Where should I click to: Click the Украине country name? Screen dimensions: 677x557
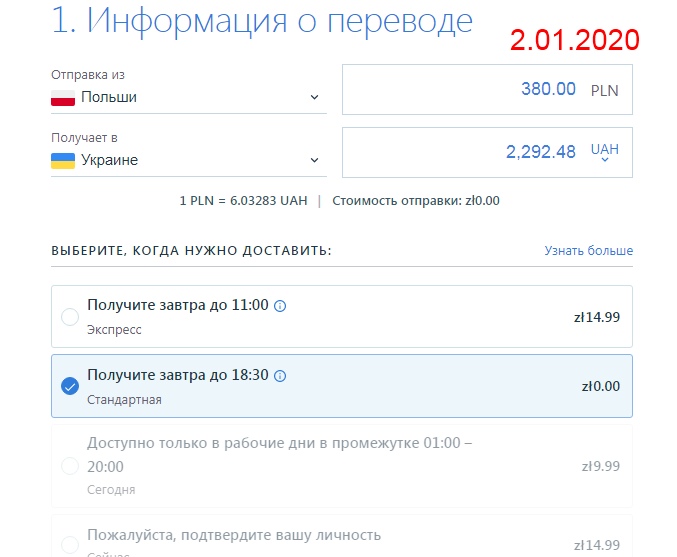pyautogui.click(x=110, y=160)
